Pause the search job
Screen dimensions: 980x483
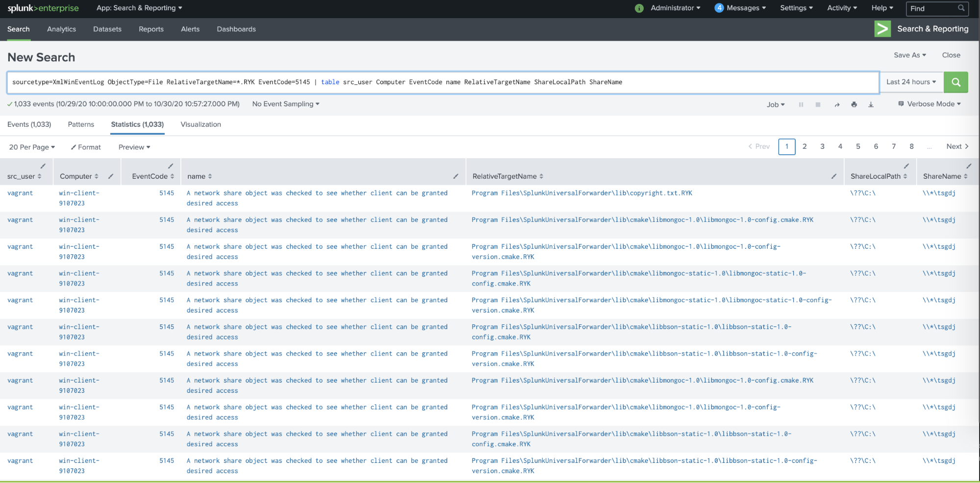pyautogui.click(x=801, y=104)
